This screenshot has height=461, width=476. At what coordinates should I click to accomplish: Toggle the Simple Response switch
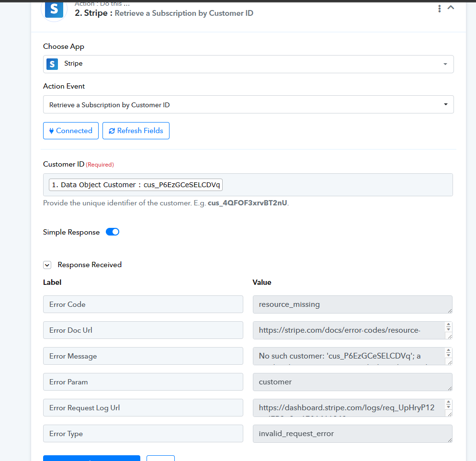(x=113, y=232)
